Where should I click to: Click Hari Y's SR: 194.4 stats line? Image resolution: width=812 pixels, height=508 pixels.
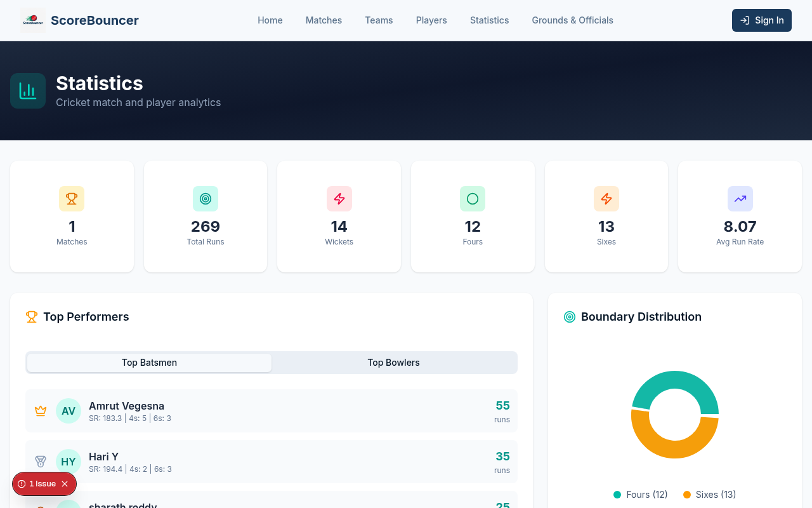point(130,469)
